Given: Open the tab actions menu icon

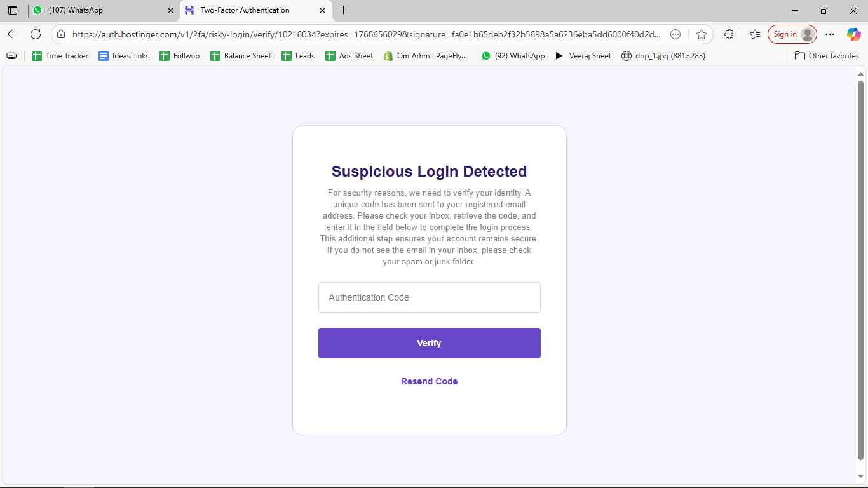Looking at the screenshot, I should tap(13, 10).
